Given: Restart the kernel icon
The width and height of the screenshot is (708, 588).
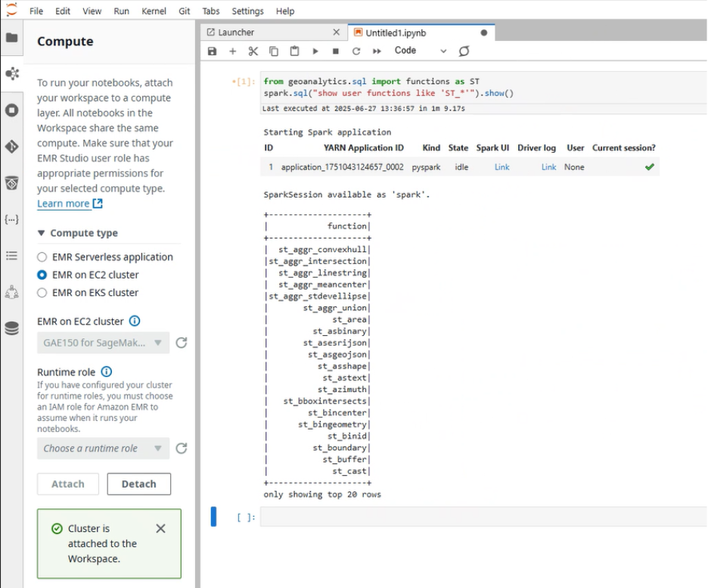Looking at the screenshot, I should 356,51.
